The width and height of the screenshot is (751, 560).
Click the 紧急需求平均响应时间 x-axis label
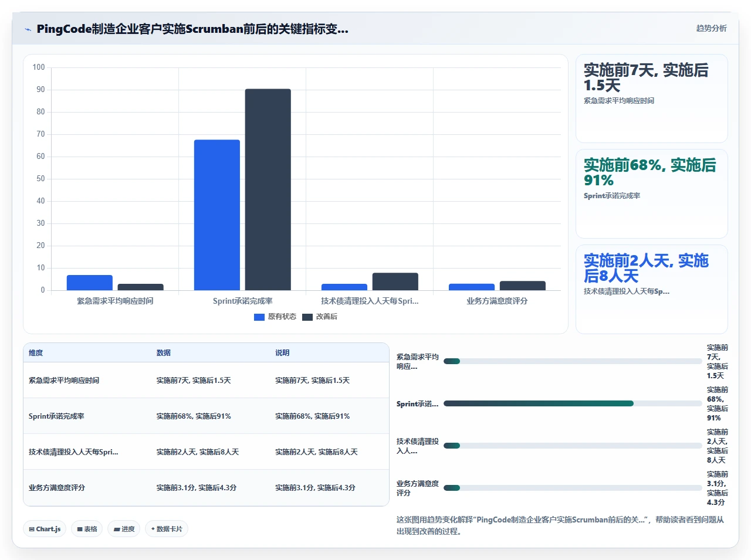[x=115, y=301]
